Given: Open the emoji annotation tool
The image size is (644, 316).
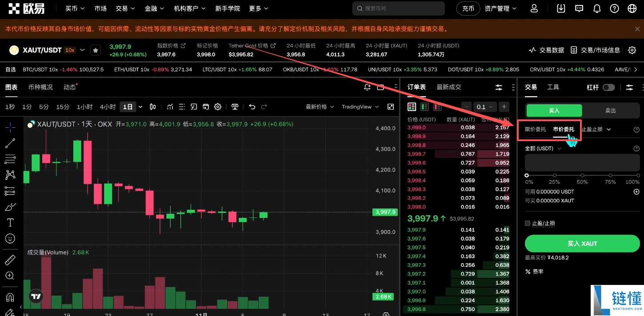Looking at the screenshot, I should 10,238.
